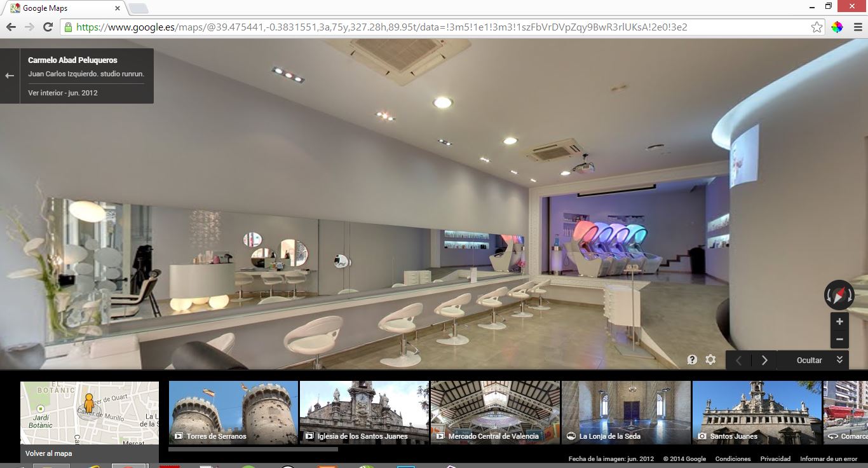Viewport: 868px width, 468px height.
Task: Open the Condiciones link in the footer
Action: (x=733, y=458)
